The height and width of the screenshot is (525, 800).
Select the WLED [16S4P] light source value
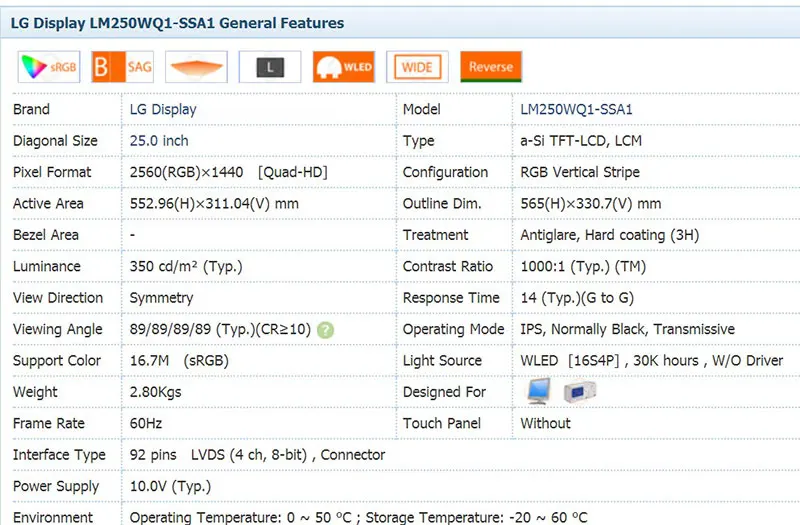click(652, 361)
